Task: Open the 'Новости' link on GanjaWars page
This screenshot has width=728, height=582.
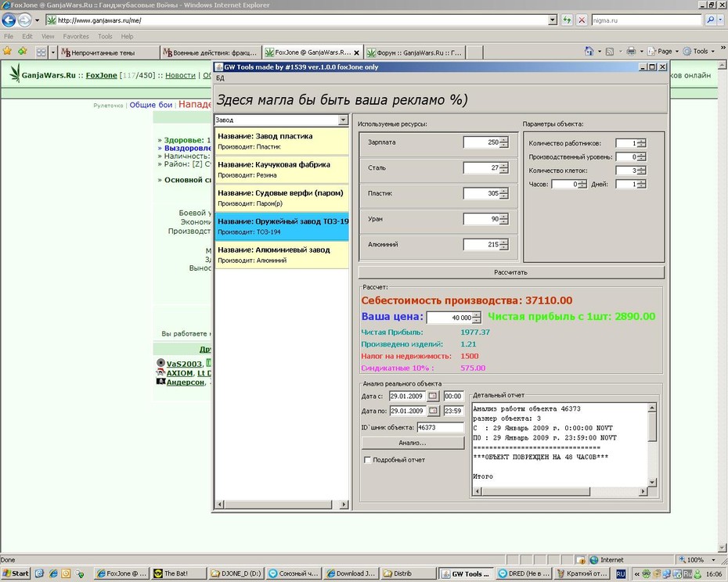Action: (x=180, y=75)
